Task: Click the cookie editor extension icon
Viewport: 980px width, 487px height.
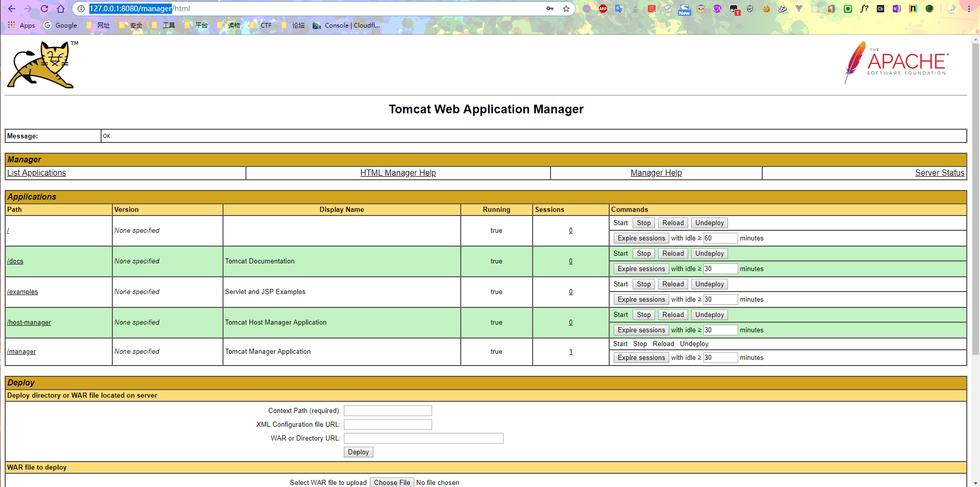Action: [766, 9]
